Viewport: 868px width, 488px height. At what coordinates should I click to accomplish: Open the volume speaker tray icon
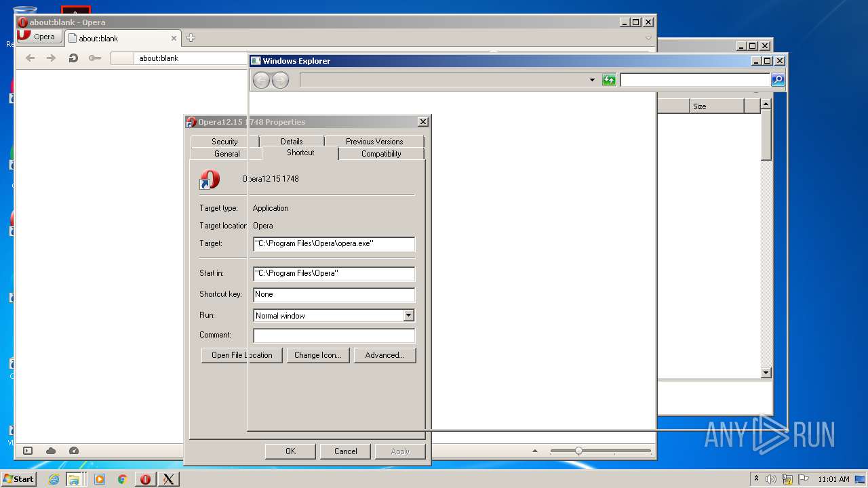pyautogui.click(x=771, y=479)
